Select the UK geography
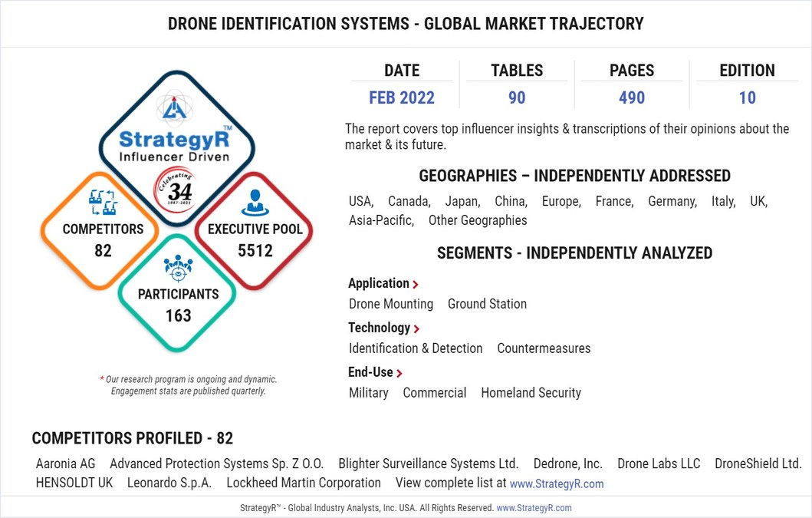The width and height of the screenshot is (812, 518). pos(758,201)
